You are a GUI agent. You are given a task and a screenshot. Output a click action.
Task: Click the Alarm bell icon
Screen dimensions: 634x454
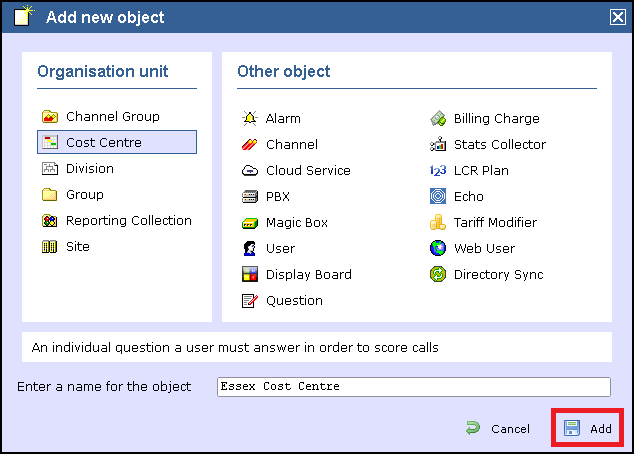[249, 118]
